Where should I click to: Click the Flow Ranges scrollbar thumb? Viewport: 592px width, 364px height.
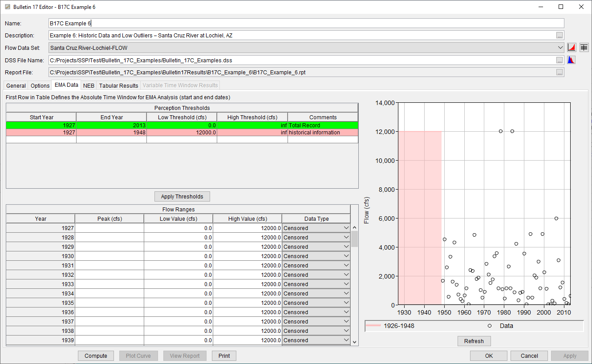[x=355, y=239]
